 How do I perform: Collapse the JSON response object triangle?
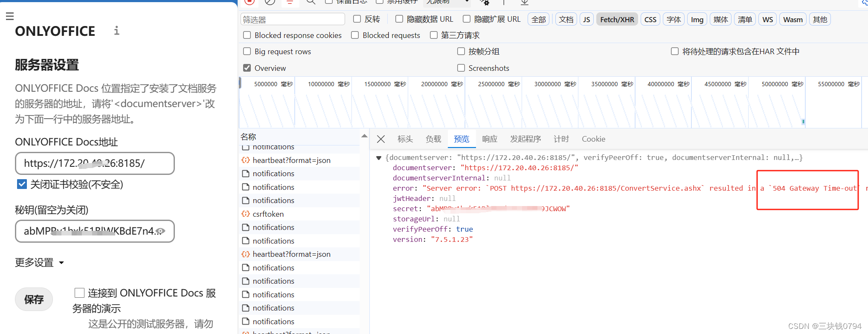378,158
